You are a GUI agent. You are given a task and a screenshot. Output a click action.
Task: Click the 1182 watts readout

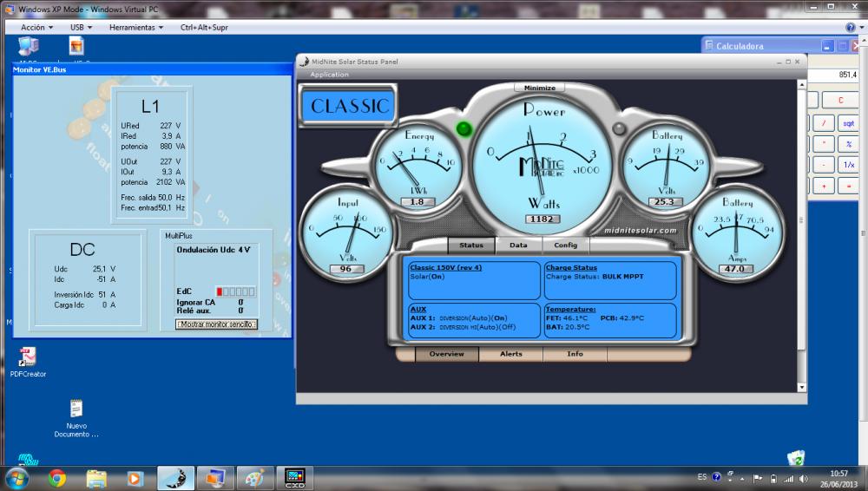[542, 219]
